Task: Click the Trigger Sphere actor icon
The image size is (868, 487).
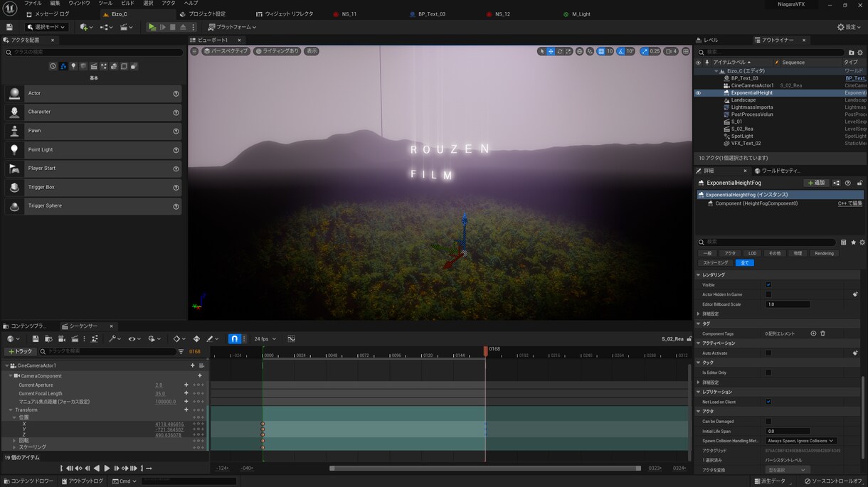Action: pyautogui.click(x=14, y=205)
